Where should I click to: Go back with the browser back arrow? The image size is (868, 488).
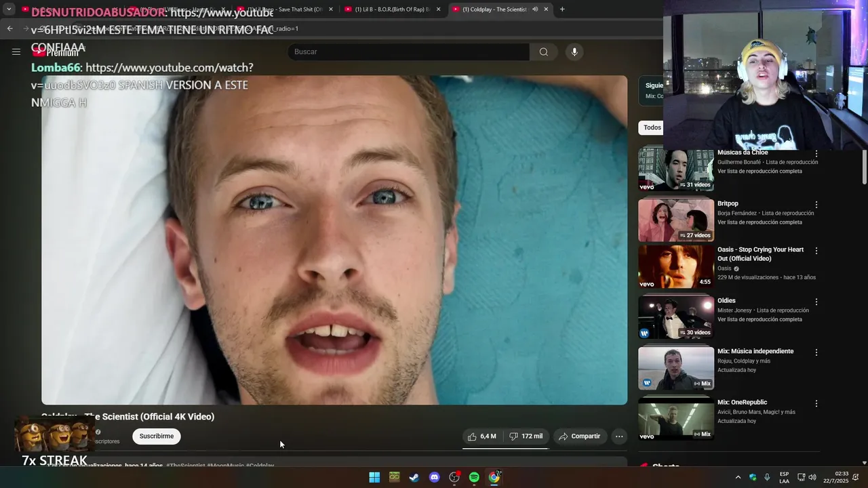pyautogui.click(x=9, y=28)
